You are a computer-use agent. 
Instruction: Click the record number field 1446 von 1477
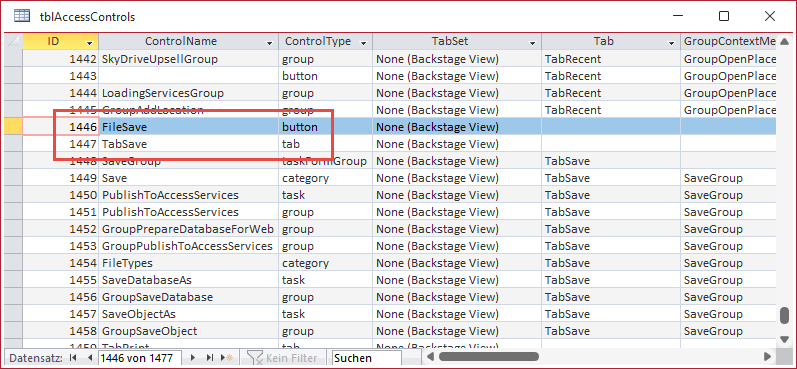tap(139, 358)
